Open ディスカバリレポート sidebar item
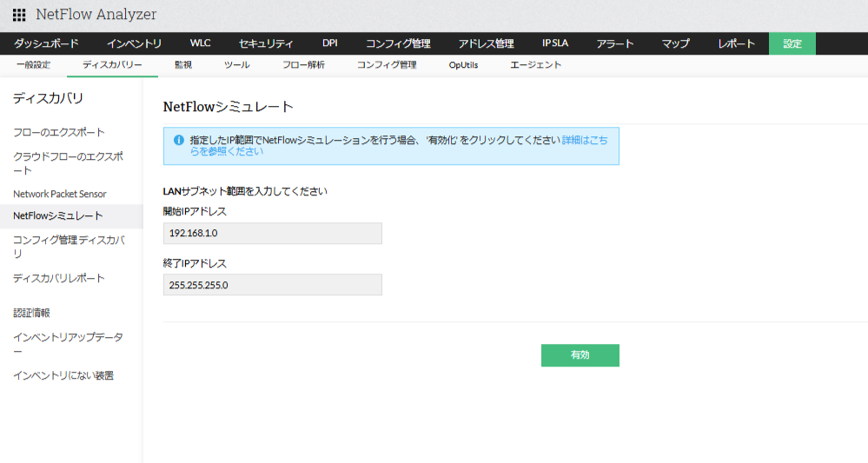Image resolution: width=868 pixels, height=463 pixels. (x=59, y=278)
